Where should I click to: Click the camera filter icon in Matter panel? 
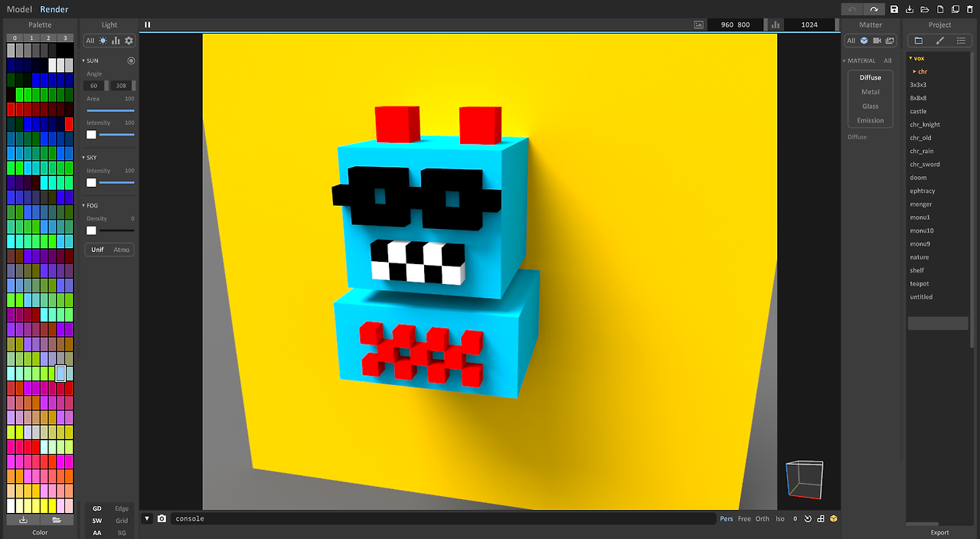(877, 41)
